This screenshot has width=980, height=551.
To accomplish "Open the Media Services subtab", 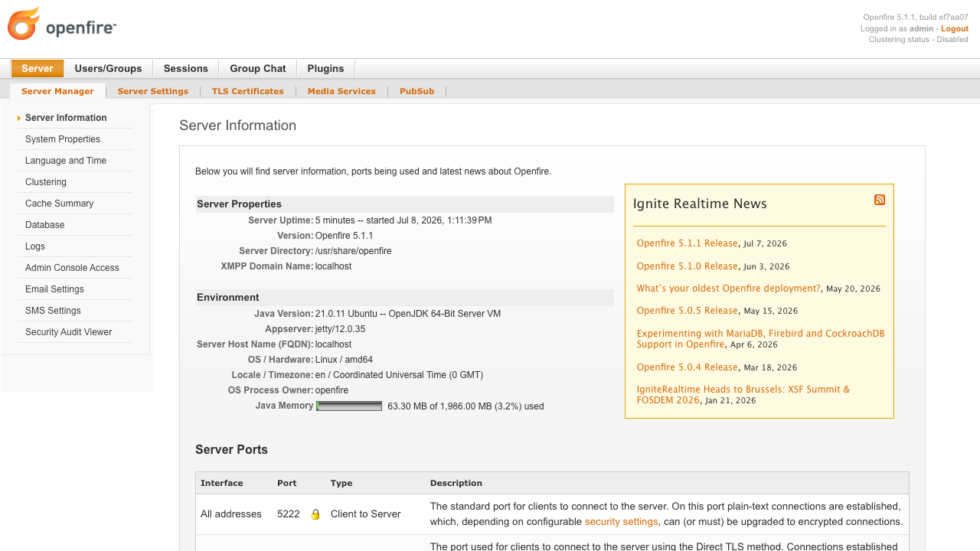I will (x=341, y=91).
